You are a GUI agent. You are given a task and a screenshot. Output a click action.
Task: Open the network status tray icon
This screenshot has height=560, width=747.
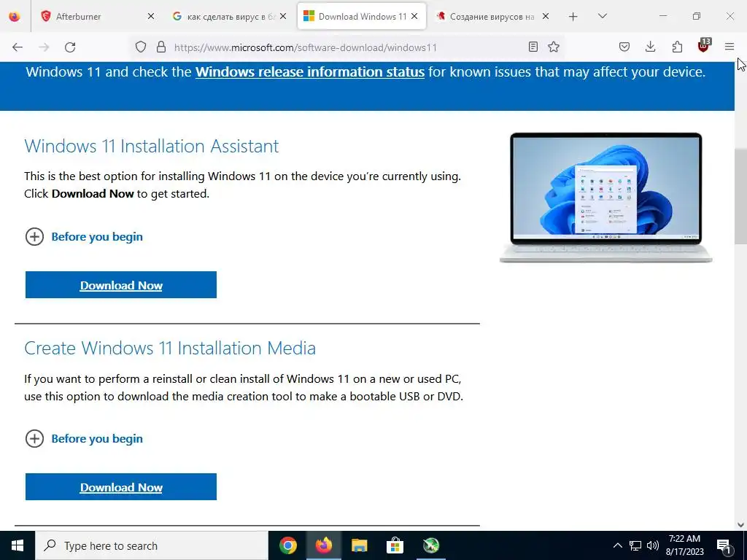point(635,545)
